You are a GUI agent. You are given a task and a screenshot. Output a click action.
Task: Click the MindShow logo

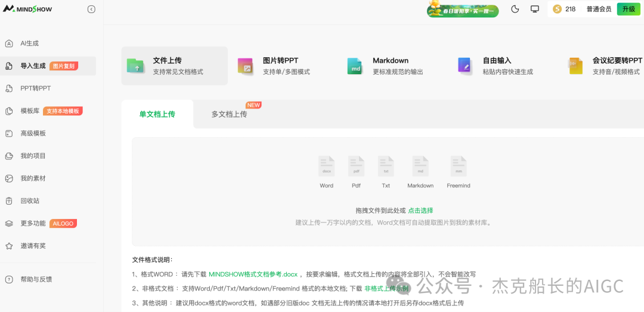coord(27,9)
